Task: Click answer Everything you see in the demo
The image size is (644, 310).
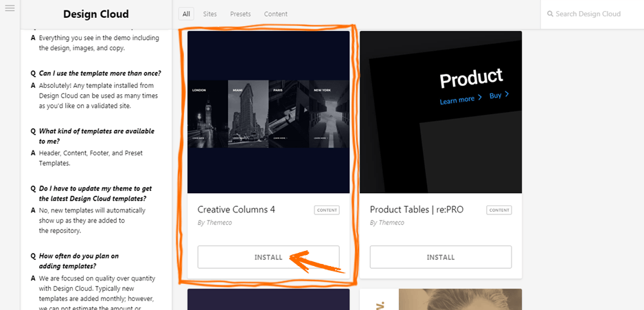Action: point(99,43)
